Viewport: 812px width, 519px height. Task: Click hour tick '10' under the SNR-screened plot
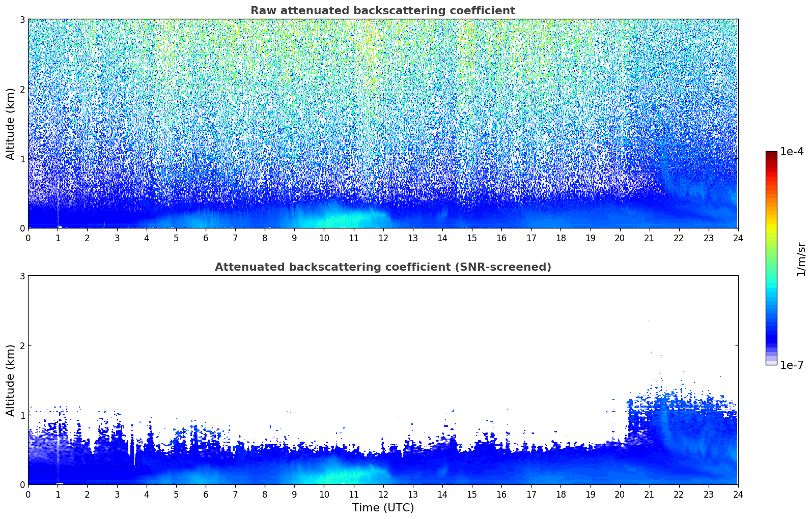[324, 494]
